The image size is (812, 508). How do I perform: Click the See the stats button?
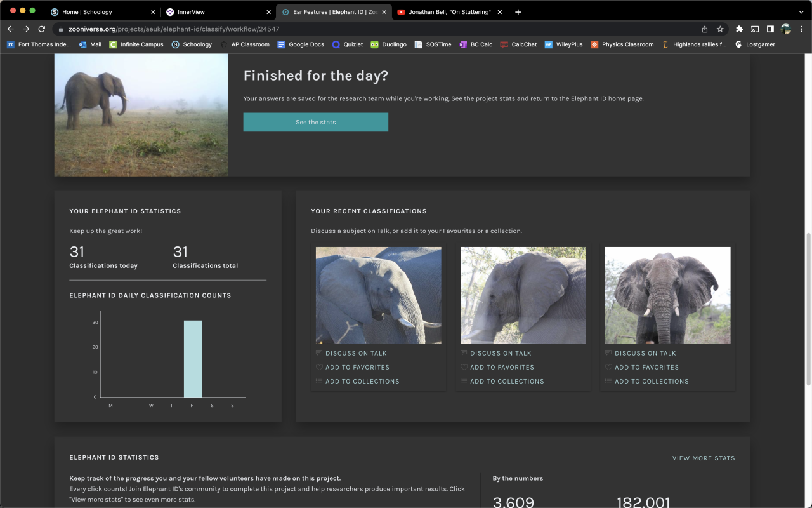pos(316,122)
